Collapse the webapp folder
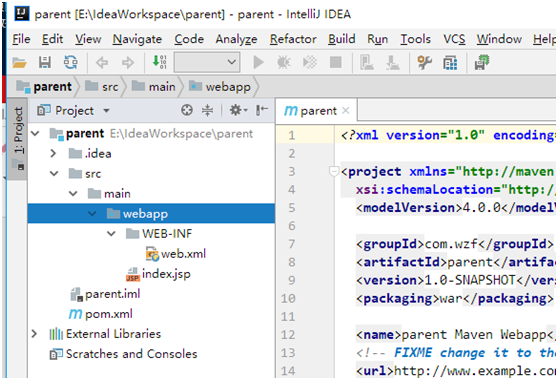Viewport: 558px width, 380px height. 92,213
